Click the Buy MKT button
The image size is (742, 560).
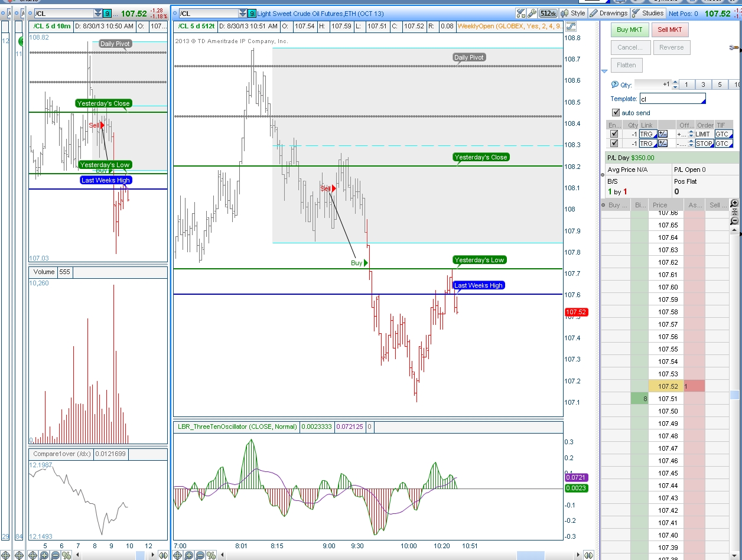(630, 30)
